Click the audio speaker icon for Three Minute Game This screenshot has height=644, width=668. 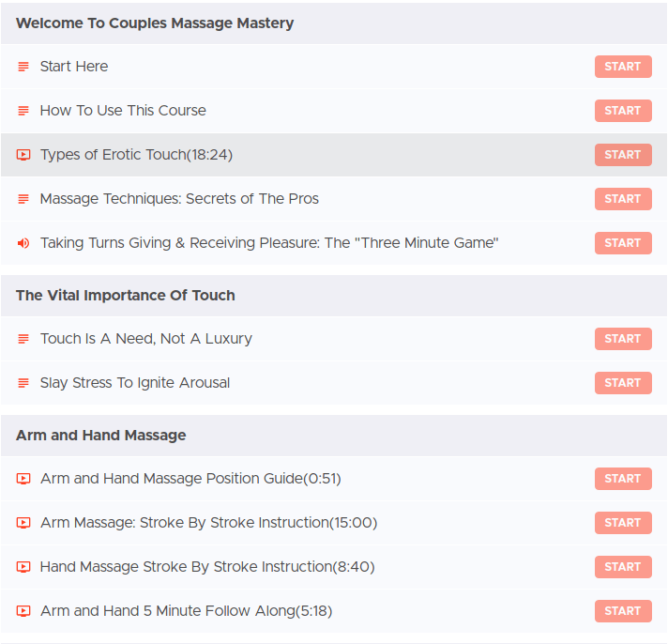tap(23, 243)
